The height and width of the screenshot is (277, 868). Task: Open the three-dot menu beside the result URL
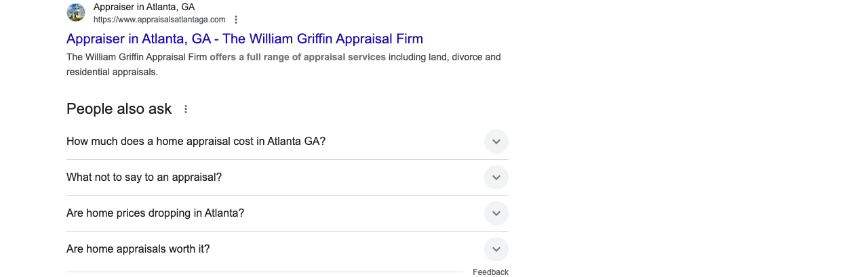pos(236,20)
